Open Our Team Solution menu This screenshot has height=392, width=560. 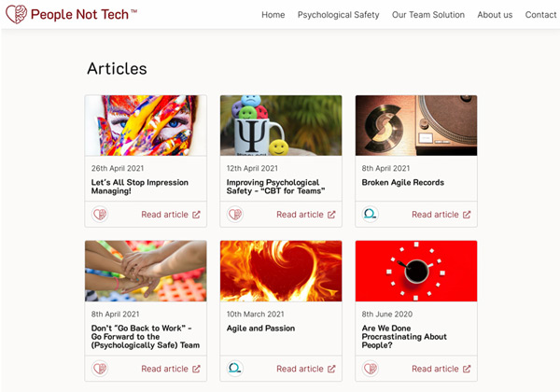pos(427,15)
